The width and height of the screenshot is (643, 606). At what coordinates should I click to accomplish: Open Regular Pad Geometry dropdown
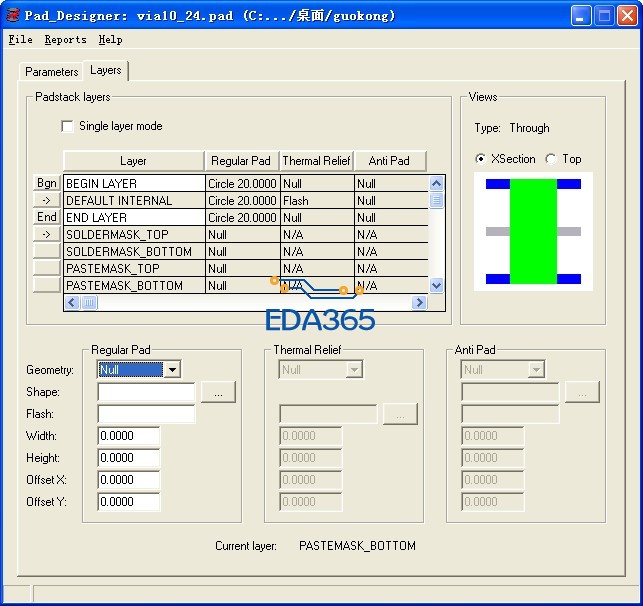[x=172, y=370]
